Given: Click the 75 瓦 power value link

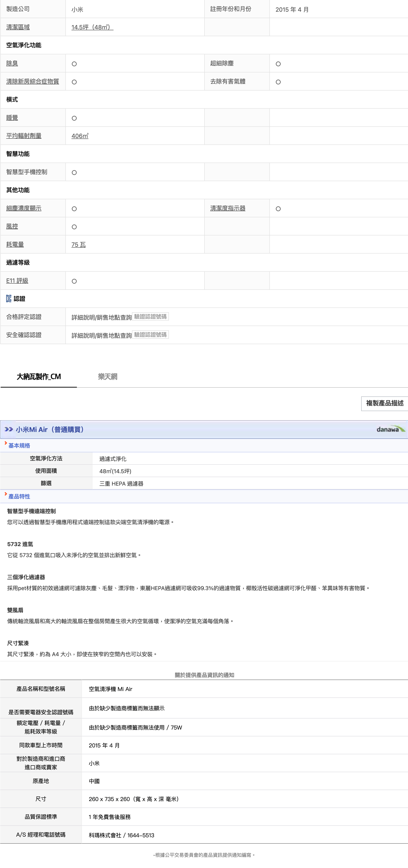Looking at the screenshot, I should point(78,245).
